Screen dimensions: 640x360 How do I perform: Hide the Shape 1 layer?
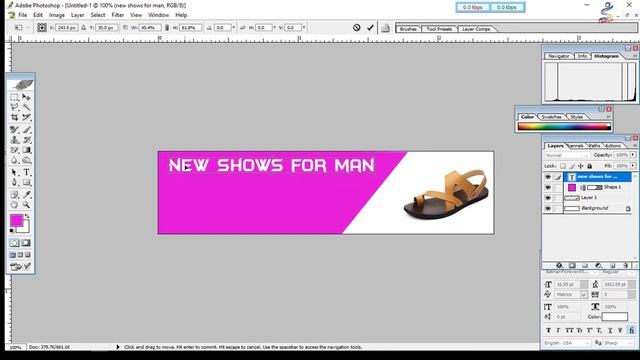tap(548, 187)
